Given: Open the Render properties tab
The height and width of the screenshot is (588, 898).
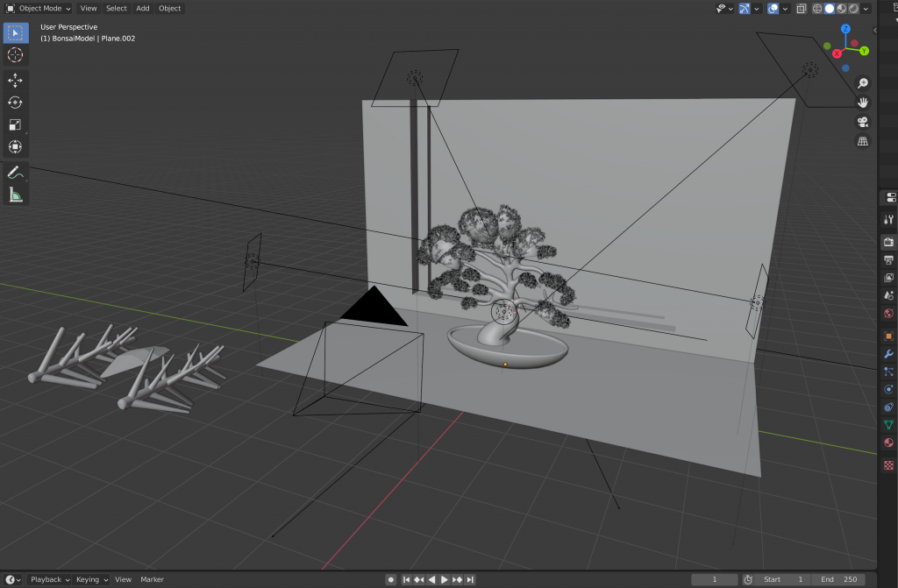Looking at the screenshot, I should tap(888, 242).
